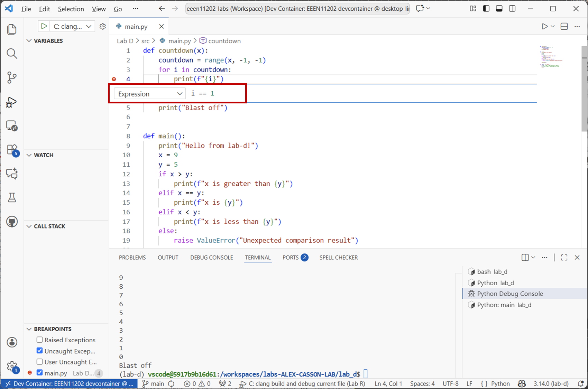
Task: Open the Selection menu
Action: [71, 9]
